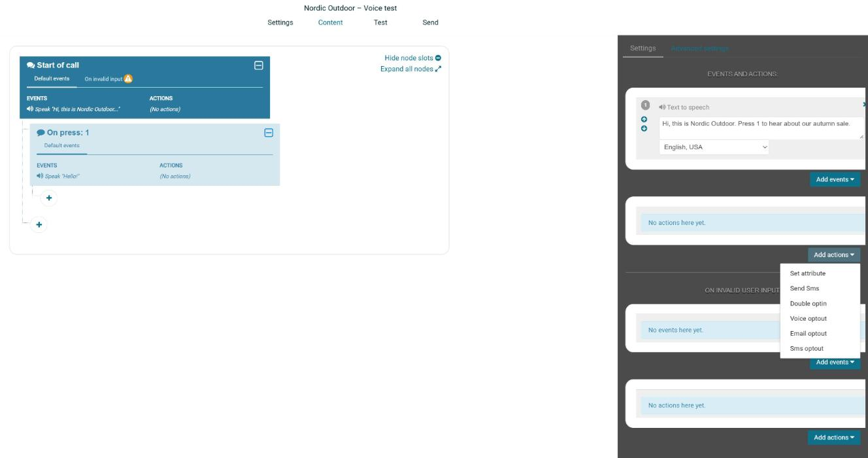Click the step number 1 badge

tap(646, 105)
